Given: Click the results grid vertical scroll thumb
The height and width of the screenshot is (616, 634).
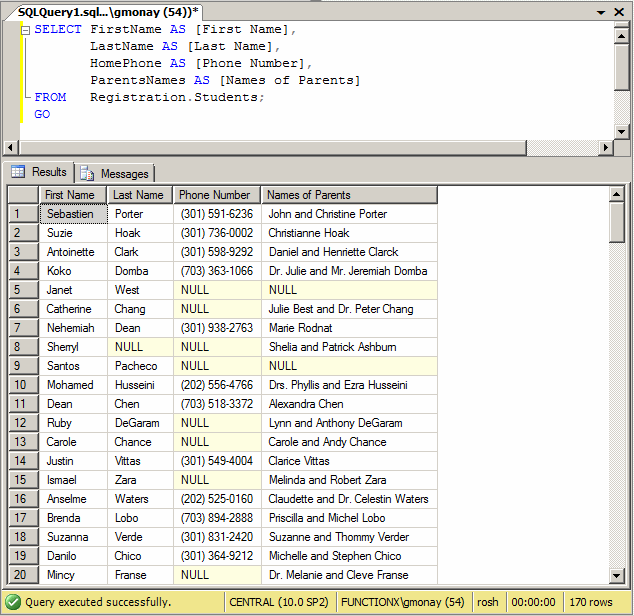Looking at the screenshot, I should pyautogui.click(x=616, y=222).
